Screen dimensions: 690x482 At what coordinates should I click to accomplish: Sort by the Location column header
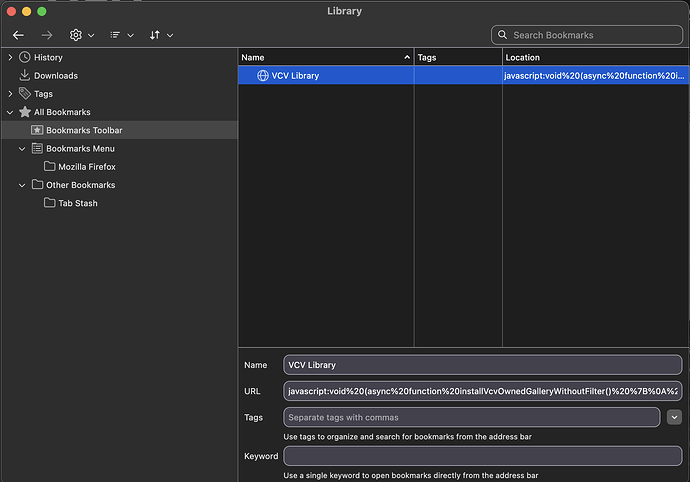pos(596,57)
